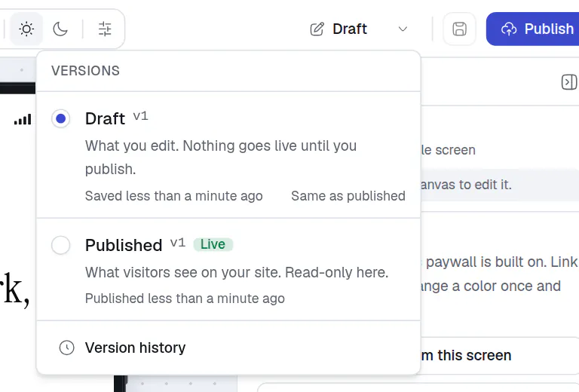This screenshot has width=579, height=392.
Task: Click the chevron beside Draft
Action: point(403,29)
